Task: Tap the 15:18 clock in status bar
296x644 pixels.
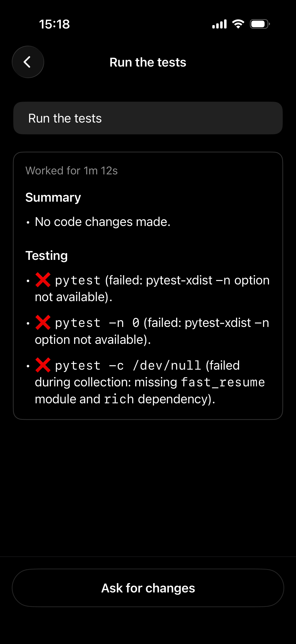Action: click(x=54, y=24)
